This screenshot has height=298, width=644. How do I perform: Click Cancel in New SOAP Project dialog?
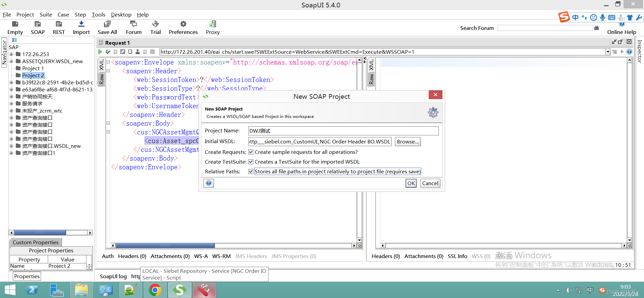point(430,183)
